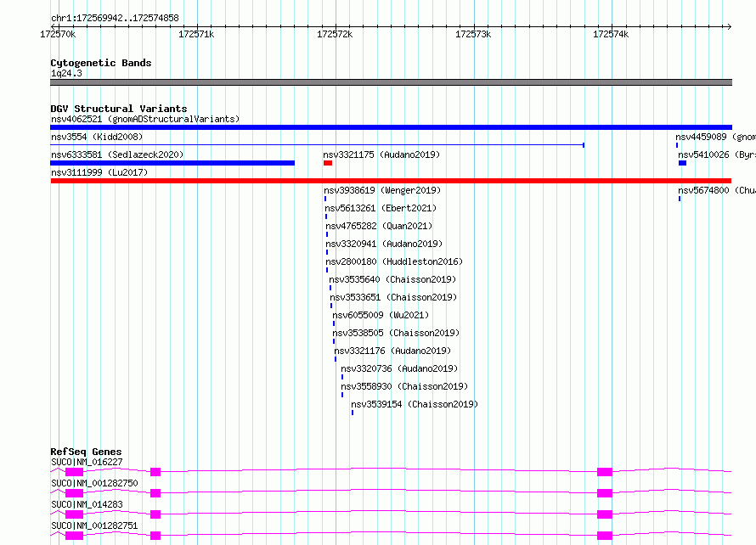Open transcript SUCO|NM_016227 label
This screenshot has height=545, width=756.
[x=87, y=462]
